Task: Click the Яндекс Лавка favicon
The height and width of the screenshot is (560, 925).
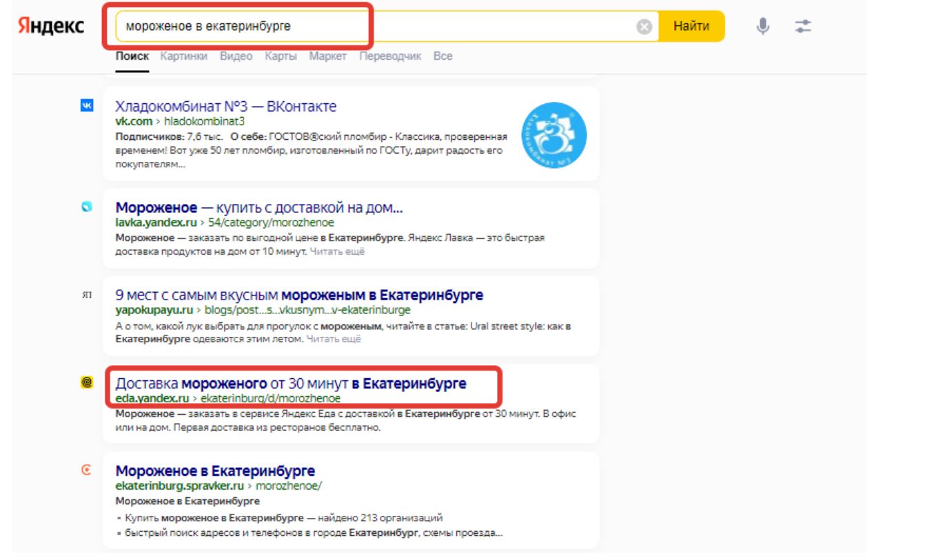Action: point(87,206)
